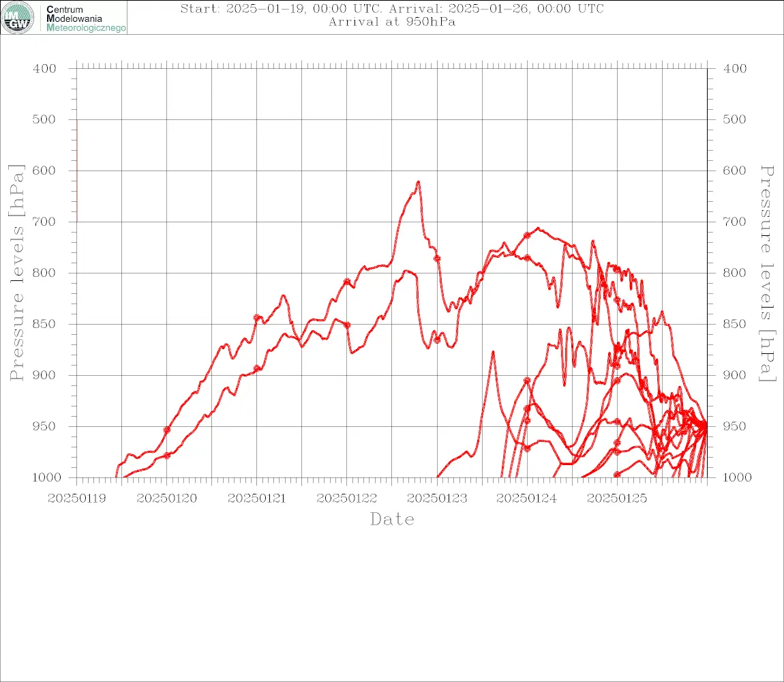Click the left 'Pressure levels [hPa]' axis title
The width and height of the screenshot is (784, 682).
(x=16, y=273)
